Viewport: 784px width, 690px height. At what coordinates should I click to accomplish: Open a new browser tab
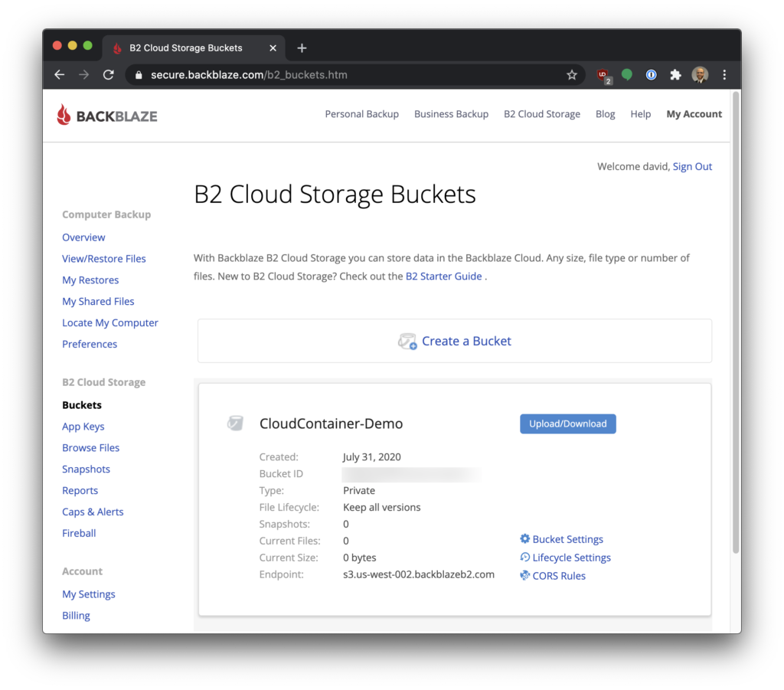tap(302, 48)
